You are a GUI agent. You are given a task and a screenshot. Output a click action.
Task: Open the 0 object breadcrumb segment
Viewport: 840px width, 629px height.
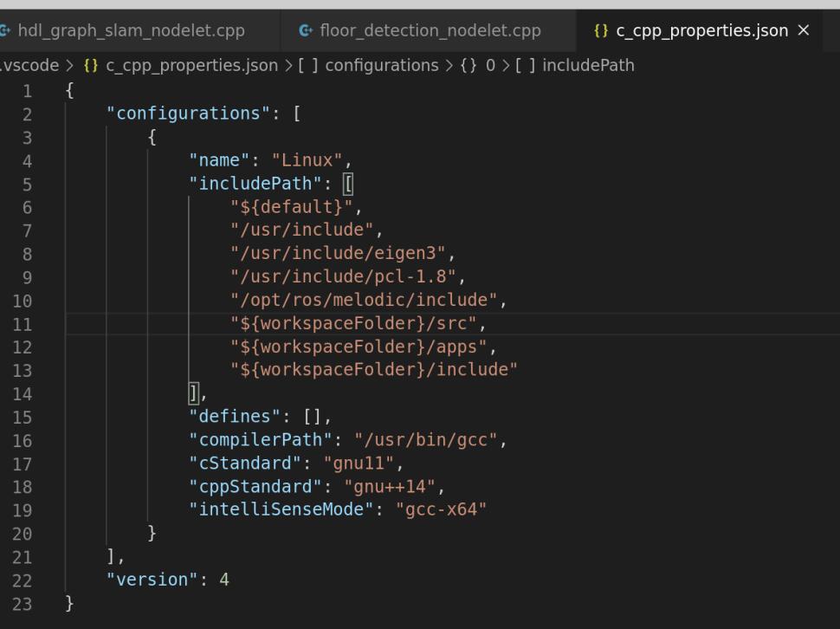point(490,65)
